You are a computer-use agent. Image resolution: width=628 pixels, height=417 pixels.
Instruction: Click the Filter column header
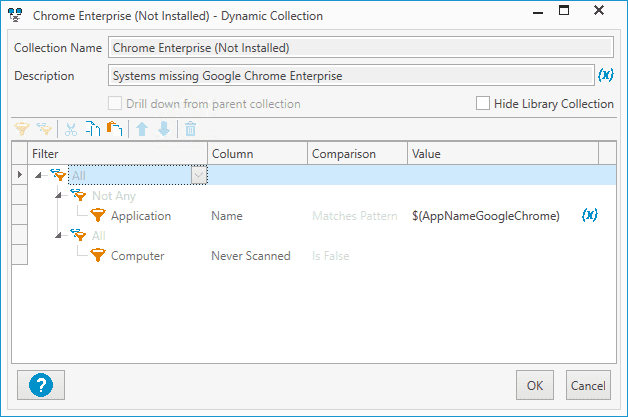[x=117, y=153]
